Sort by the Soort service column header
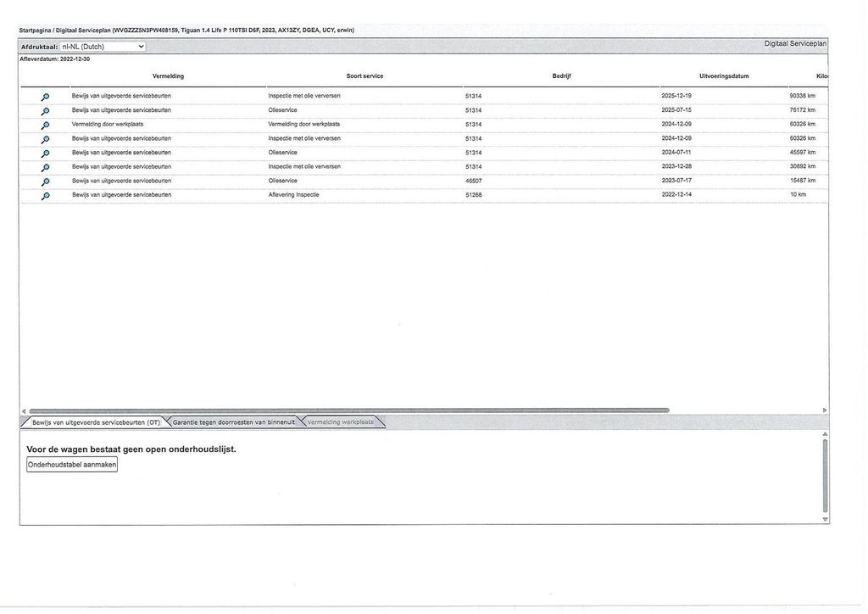Image resolution: width=868 pixels, height=614 pixels. pos(364,76)
